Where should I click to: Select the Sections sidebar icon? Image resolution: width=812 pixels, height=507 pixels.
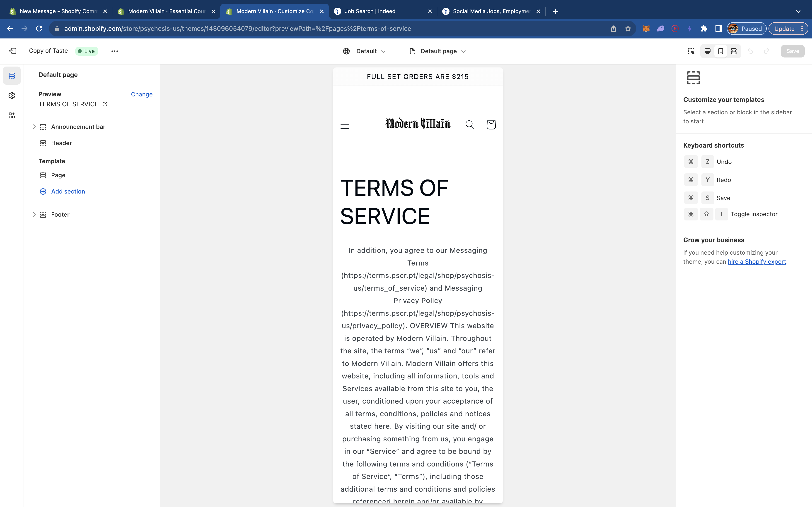point(12,75)
